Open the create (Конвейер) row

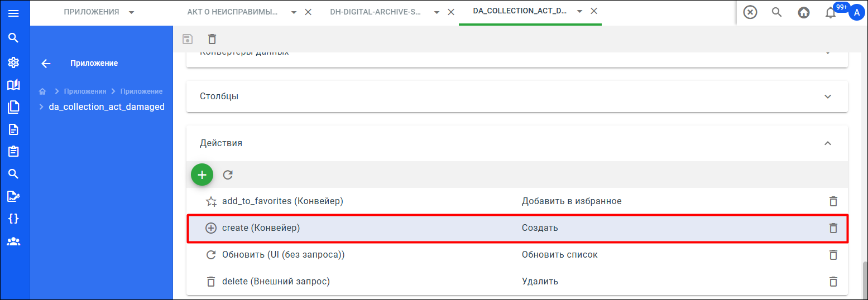[517, 228]
